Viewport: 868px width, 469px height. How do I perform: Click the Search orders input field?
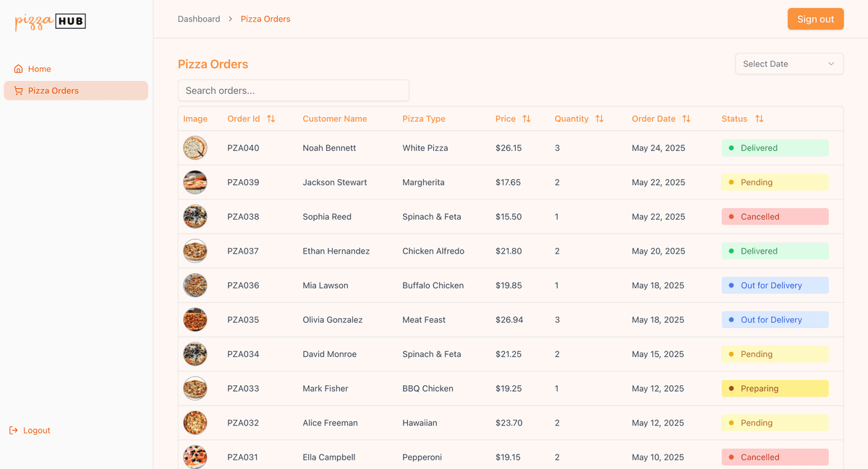click(293, 90)
